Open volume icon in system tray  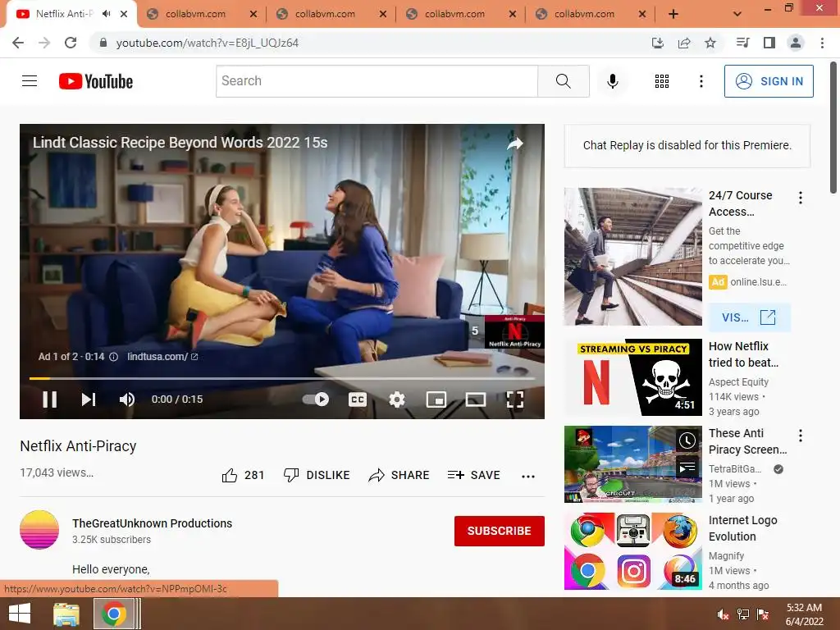tap(724, 614)
